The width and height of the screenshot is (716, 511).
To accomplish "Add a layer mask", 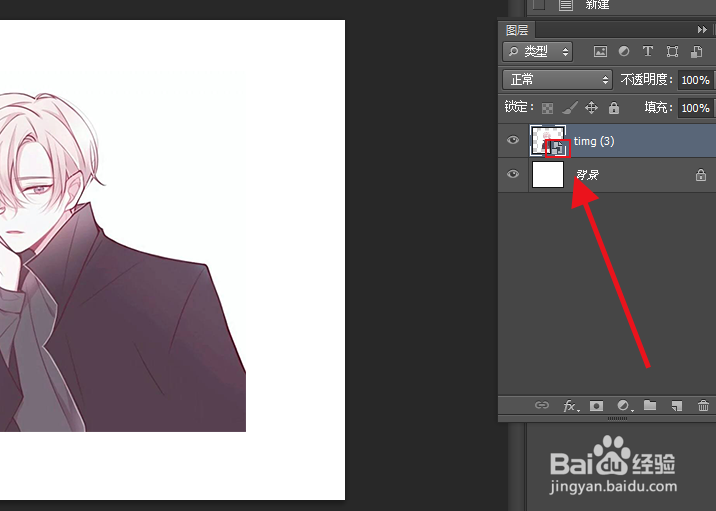I will pyautogui.click(x=596, y=406).
